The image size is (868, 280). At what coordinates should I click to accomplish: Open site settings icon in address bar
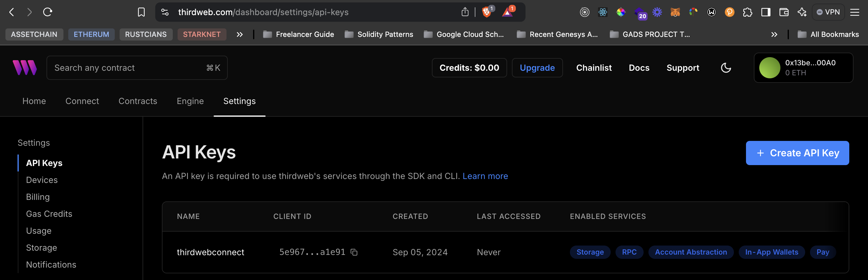(x=165, y=12)
